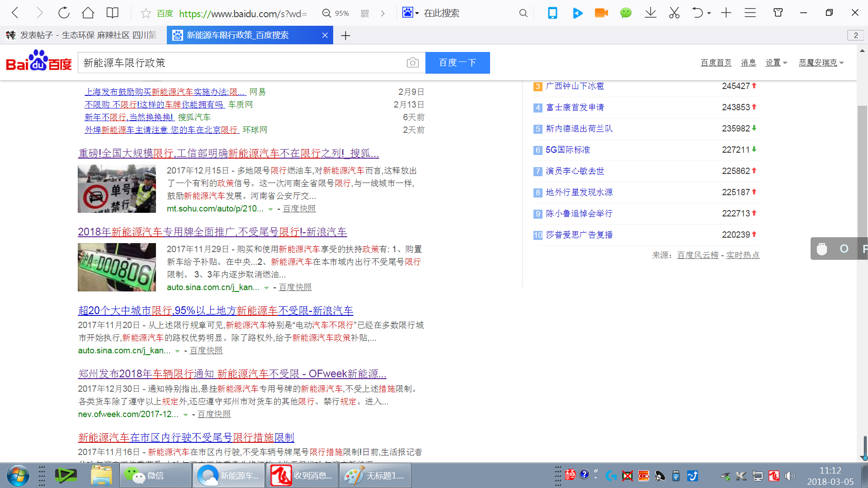Open browser main menu hamburger
The height and width of the screenshot is (488, 868).
(750, 13)
